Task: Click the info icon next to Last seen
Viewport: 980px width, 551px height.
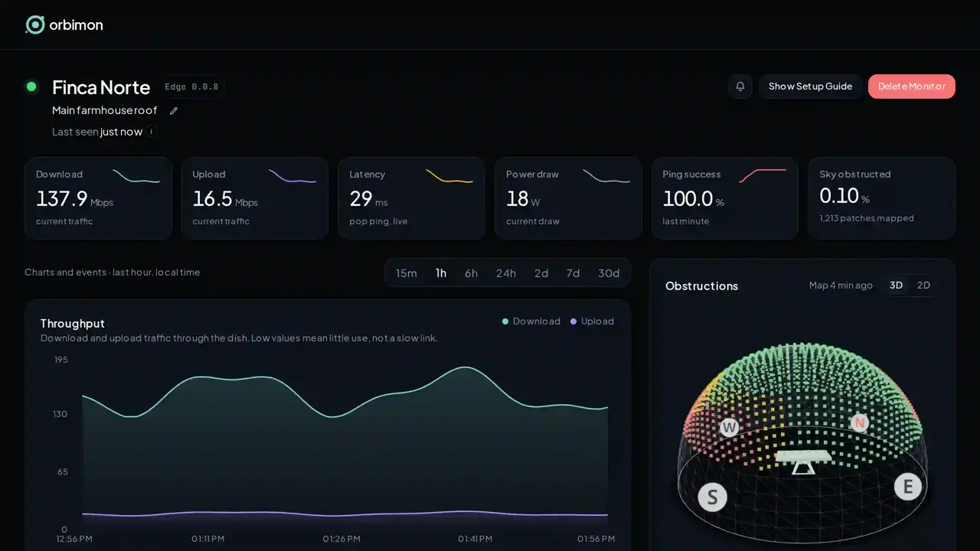Action: point(152,132)
